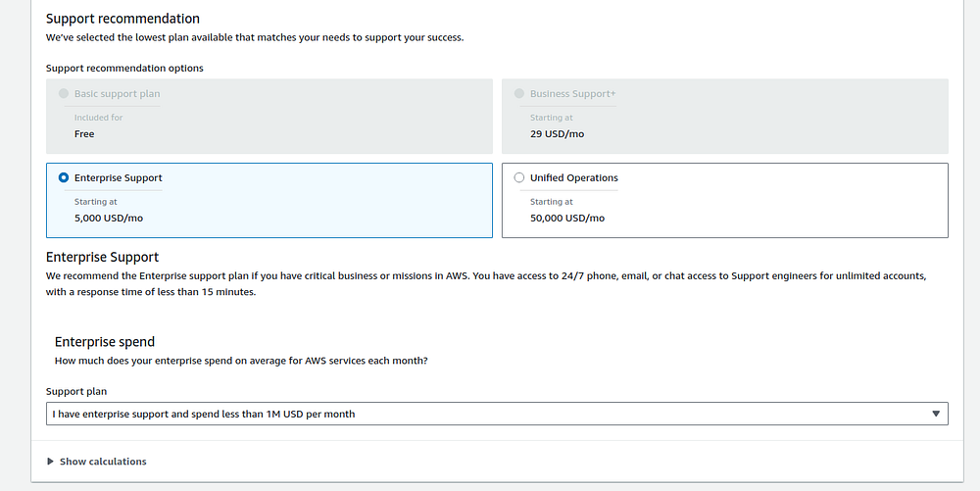Click the Unified Operations label text
This screenshot has height=491, width=980.
573,178
